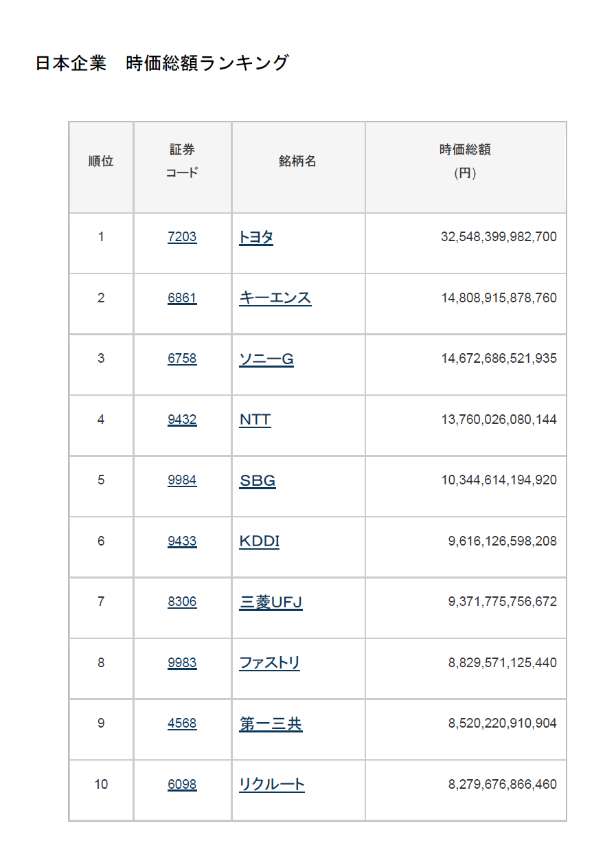Open the Mitsubishi UFJ (三菱UFJ) link
Viewport: 616px width, 852px height.
tap(271, 603)
